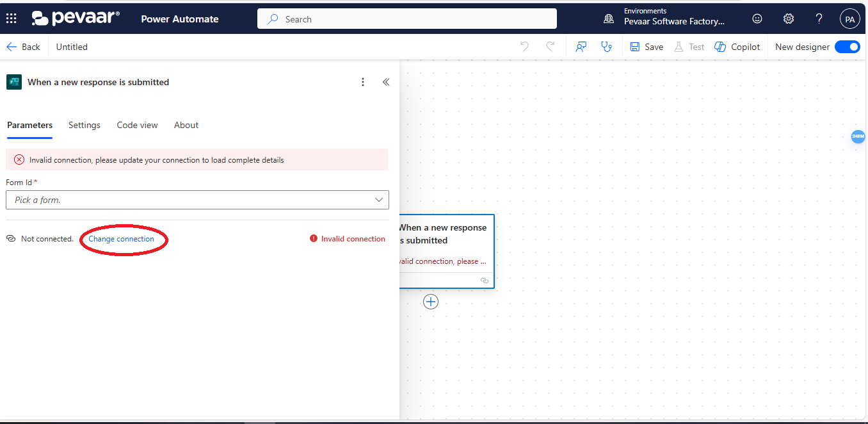Click the undo arrow icon
The height and width of the screenshot is (424, 868).
pyautogui.click(x=524, y=47)
